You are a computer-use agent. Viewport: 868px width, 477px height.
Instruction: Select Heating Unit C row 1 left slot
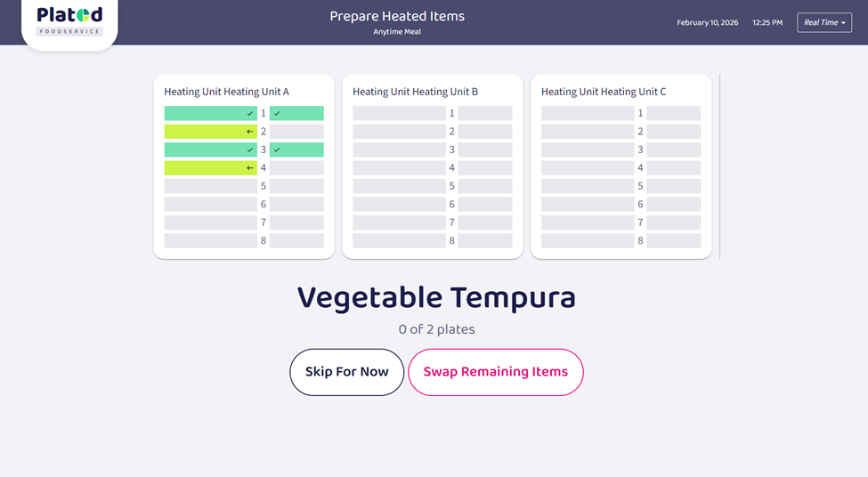coord(588,114)
